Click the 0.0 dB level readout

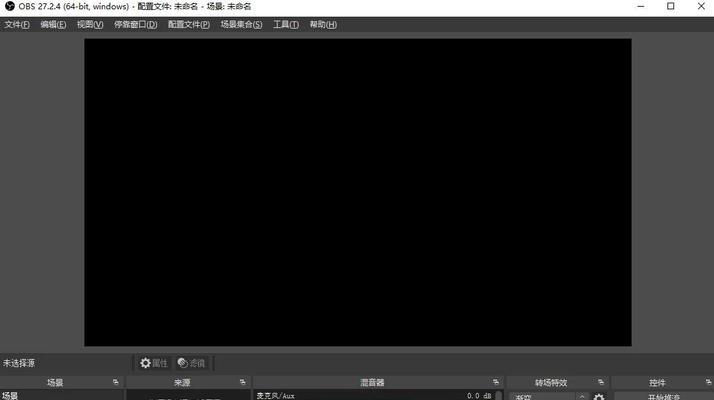479,396
